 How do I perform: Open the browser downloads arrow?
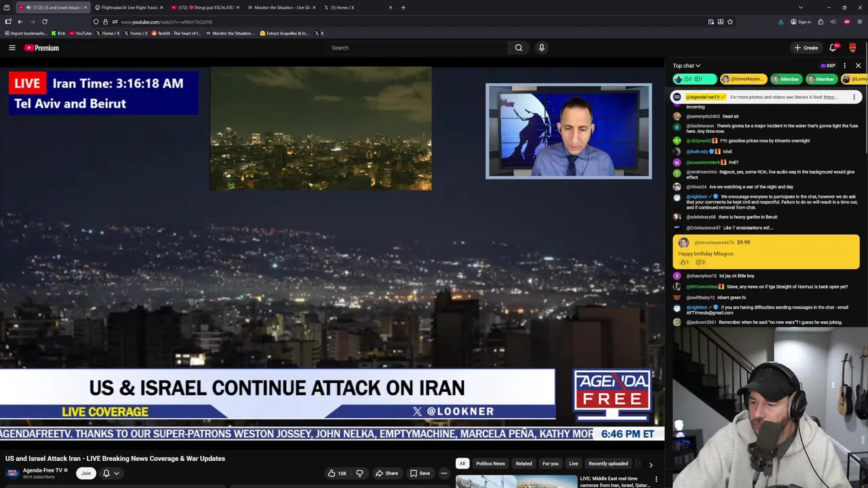point(781,22)
